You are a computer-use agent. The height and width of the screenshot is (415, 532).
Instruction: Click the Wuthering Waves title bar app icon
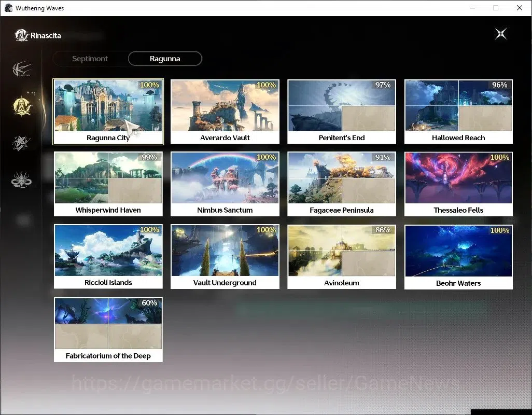tap(8, 8)
